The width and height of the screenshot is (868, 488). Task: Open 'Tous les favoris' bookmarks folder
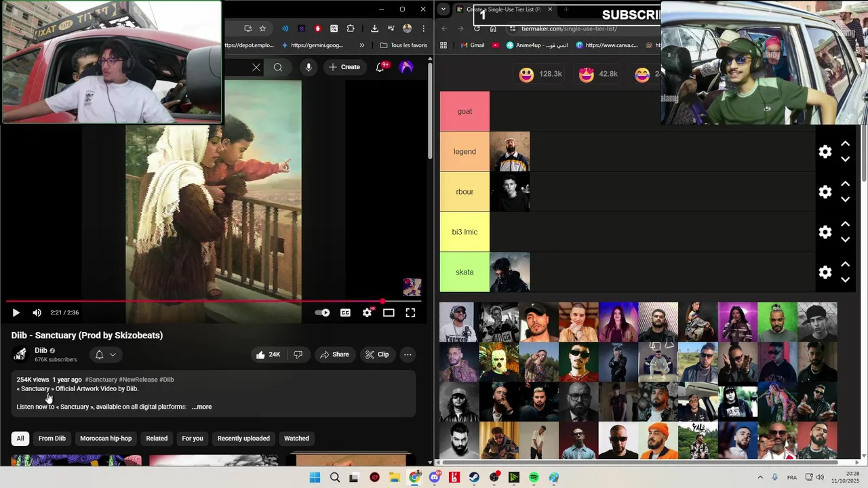pos(403,45)
